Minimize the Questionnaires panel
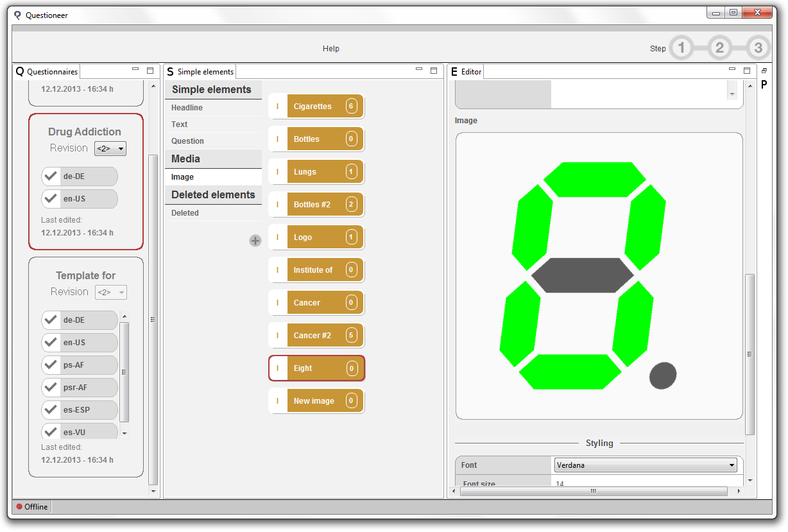This screenshot has height=532, width=788. click(135, 70)
